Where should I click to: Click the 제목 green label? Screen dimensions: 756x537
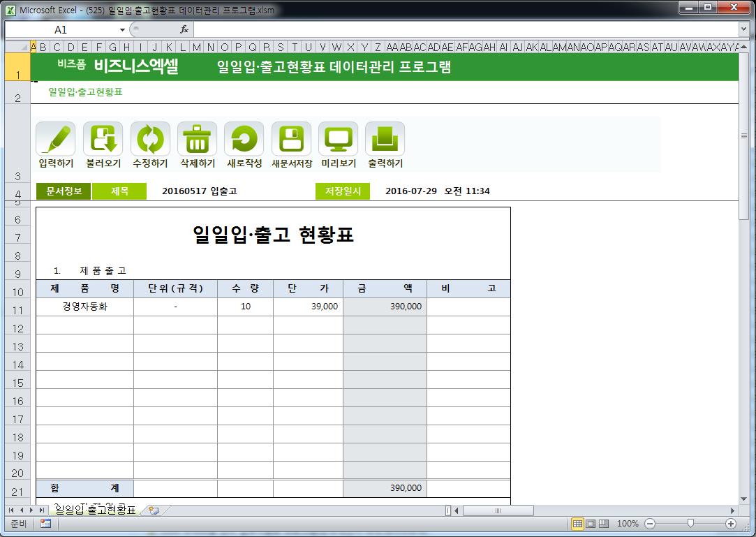coord(119,191)
